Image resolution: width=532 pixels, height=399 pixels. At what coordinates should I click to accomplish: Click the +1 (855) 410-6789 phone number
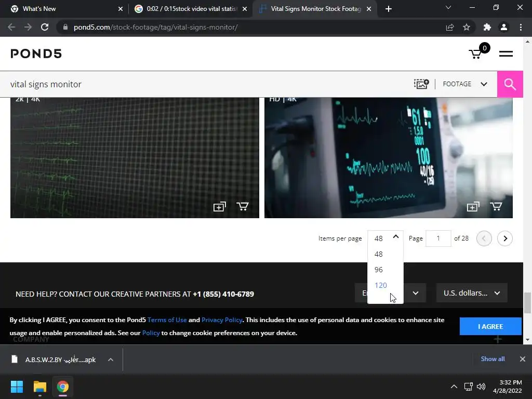(x=223, y=294)
